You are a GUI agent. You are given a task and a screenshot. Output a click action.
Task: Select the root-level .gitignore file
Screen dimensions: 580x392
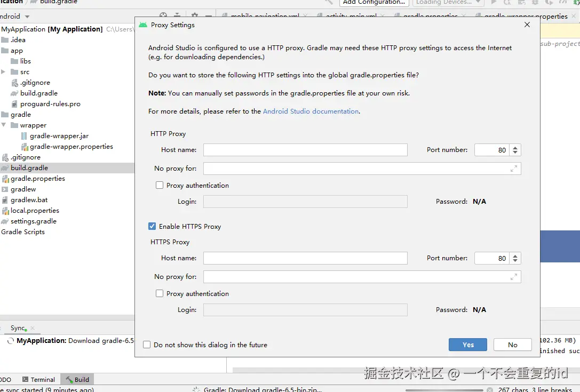(x=26, y=157)
